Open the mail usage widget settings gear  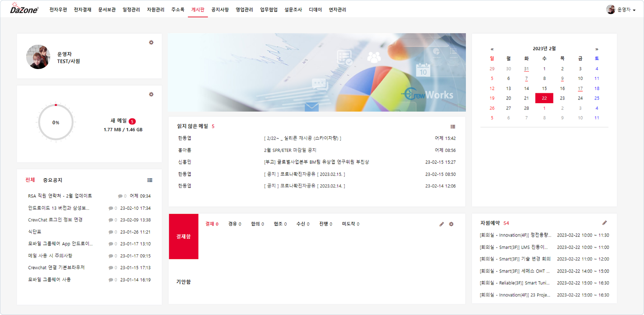(x=151, y=94)
